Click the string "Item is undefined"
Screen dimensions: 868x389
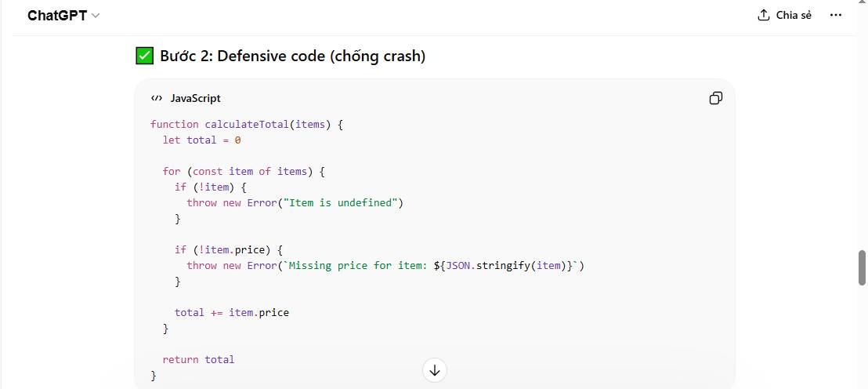tap(341, 203)
